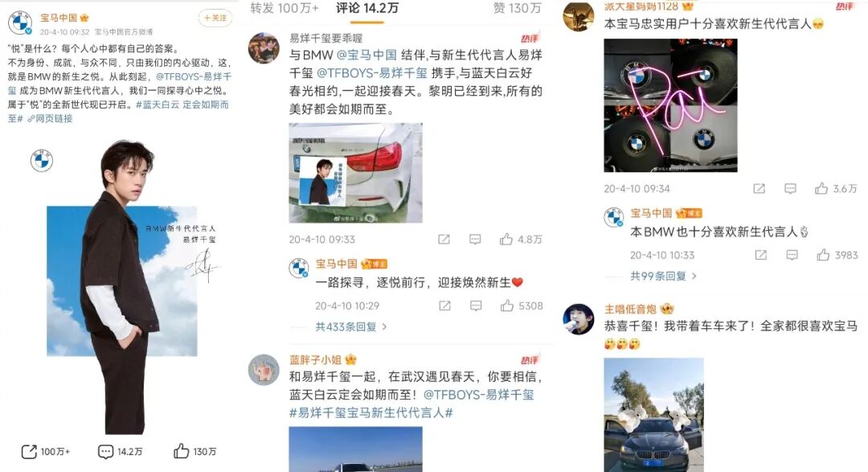Open hashtag #易烊千玺宝马新生代代言人#
This screenshot has width=868, height=472.
click(x=371, y=412)
